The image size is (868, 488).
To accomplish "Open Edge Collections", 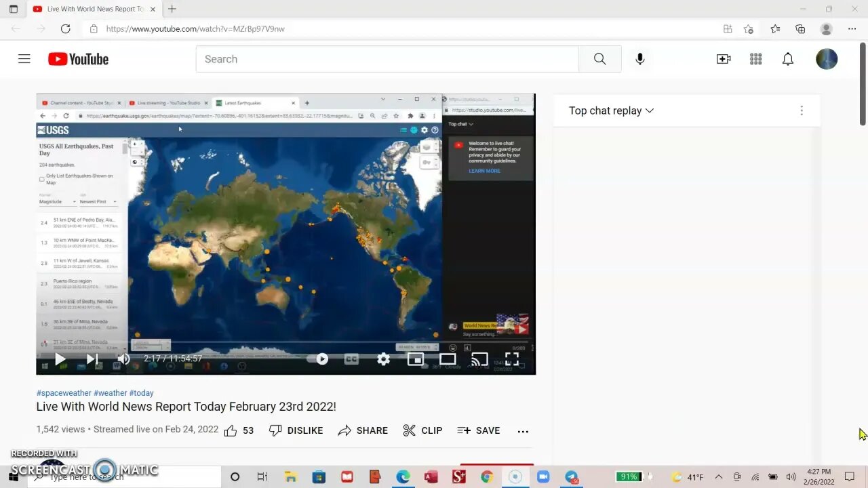I will tap(800, 28).
